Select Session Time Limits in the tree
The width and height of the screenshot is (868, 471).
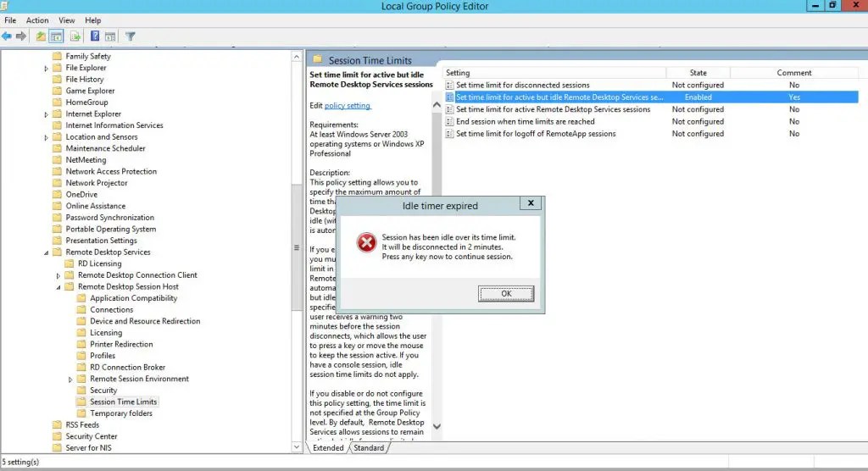click(124, 402)
